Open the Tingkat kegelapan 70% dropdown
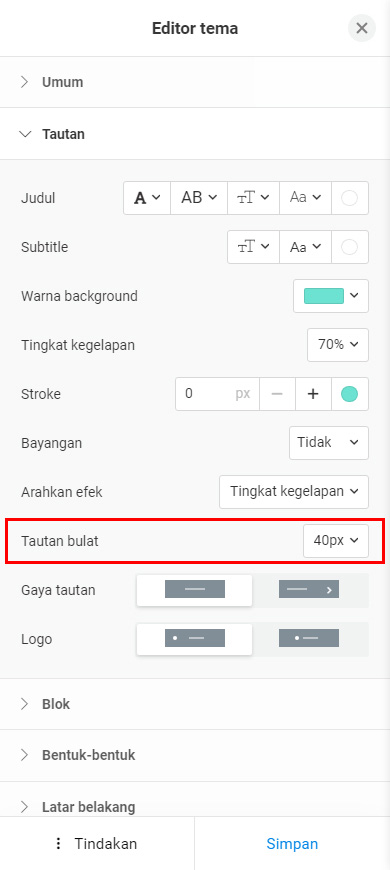390x870 pixels. (338, 345)
